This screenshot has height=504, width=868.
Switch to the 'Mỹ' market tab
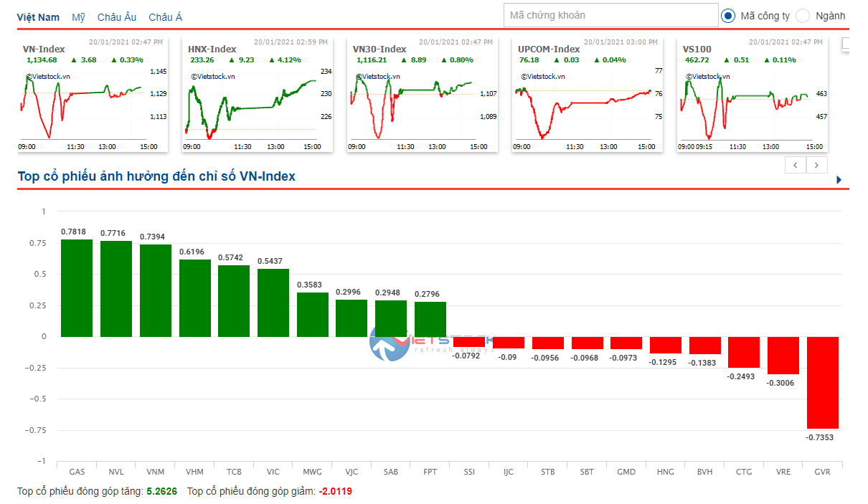tap(77, 17)
